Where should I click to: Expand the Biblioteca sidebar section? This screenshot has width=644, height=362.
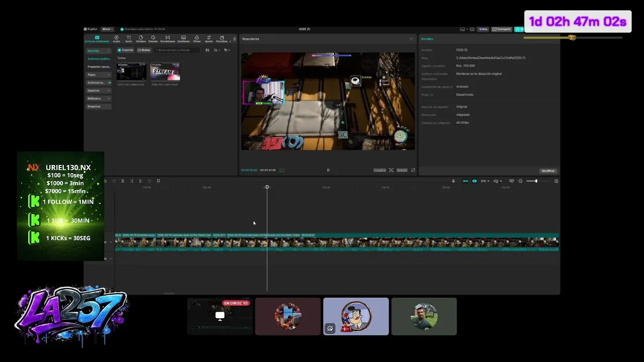pyautogui.click(x=98, y=99)
